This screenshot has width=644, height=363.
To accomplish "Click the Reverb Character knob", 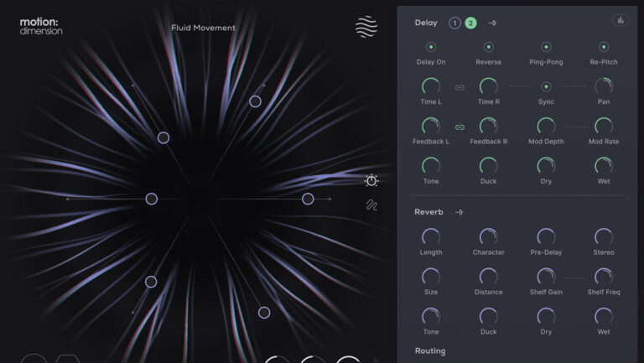I will (x=488, y=237).
